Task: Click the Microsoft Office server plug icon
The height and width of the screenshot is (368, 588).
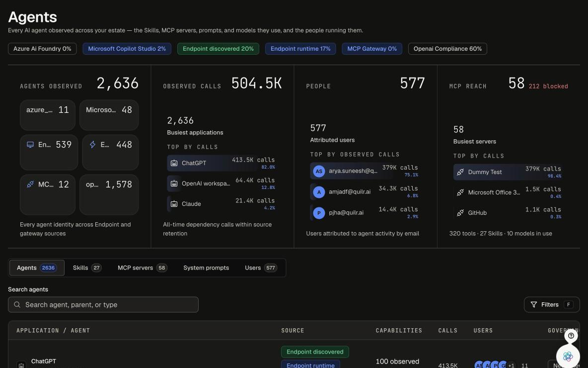Action: [460, 192]
